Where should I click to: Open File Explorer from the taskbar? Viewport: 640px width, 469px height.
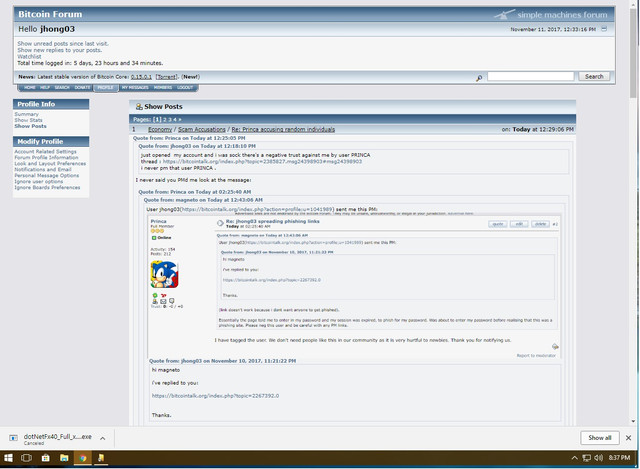click(x=64, y=458)
